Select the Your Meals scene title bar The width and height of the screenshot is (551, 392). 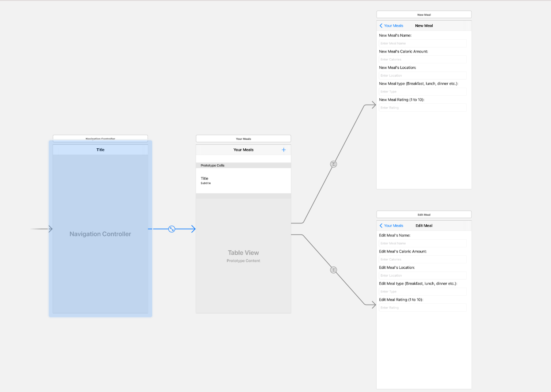pos(243,139)
